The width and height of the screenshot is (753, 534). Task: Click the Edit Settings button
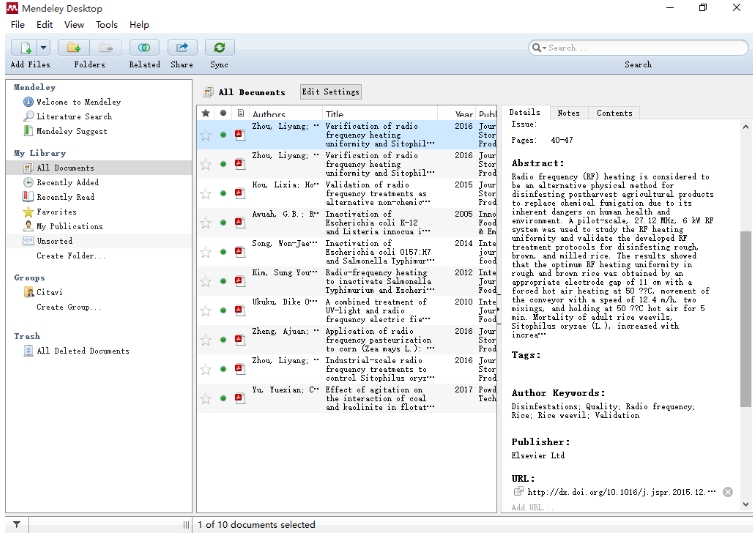pyautogui.click(x=331, y=91)
